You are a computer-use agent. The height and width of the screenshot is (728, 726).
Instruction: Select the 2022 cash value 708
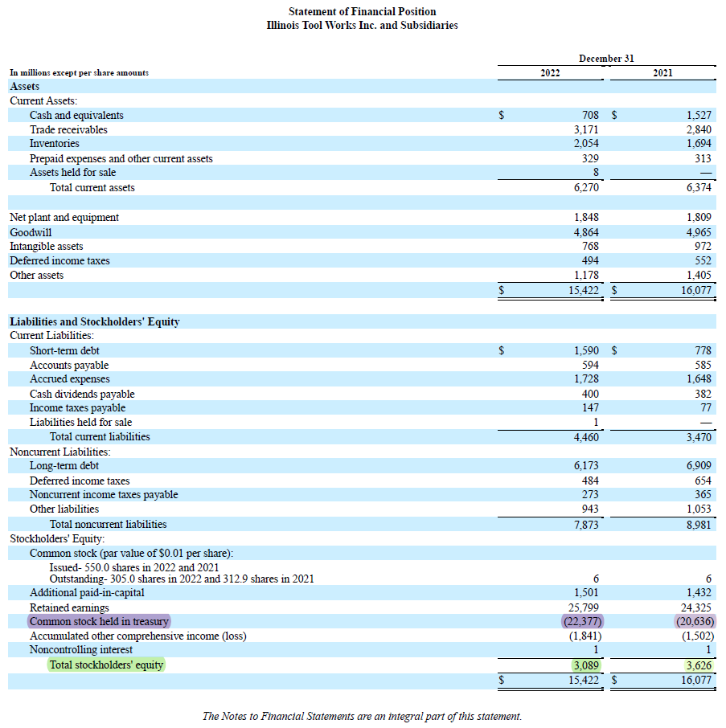(590, 115)
